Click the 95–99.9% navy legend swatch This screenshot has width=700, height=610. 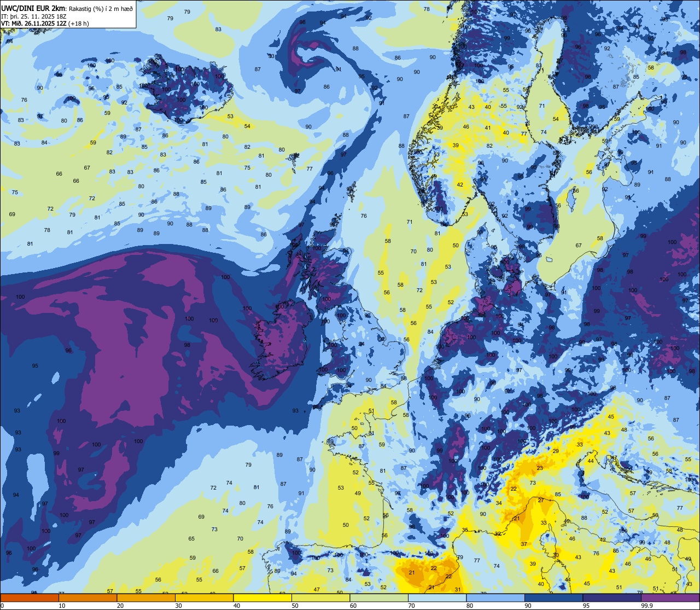click(x=612, y=598)
